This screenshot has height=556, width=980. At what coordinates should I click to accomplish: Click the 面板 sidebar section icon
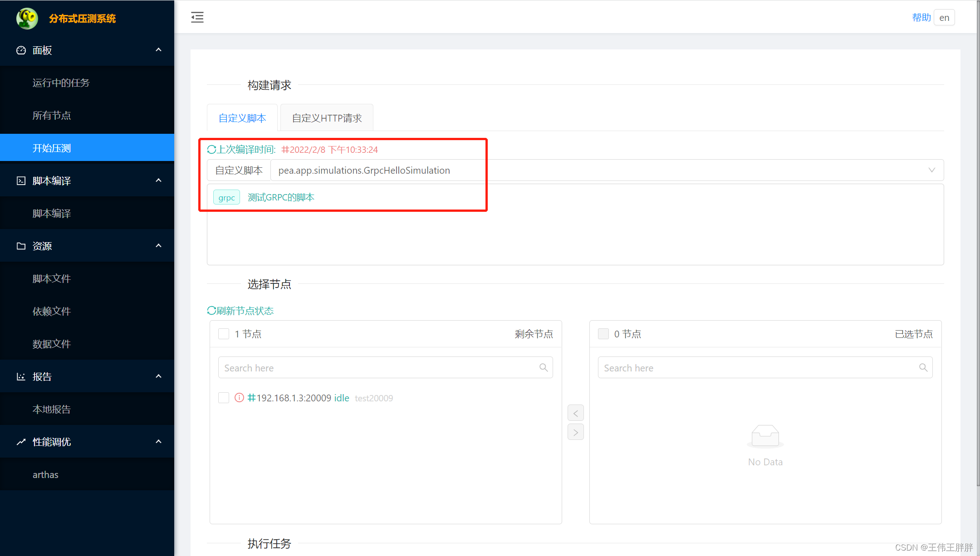[x=20, y=50]
